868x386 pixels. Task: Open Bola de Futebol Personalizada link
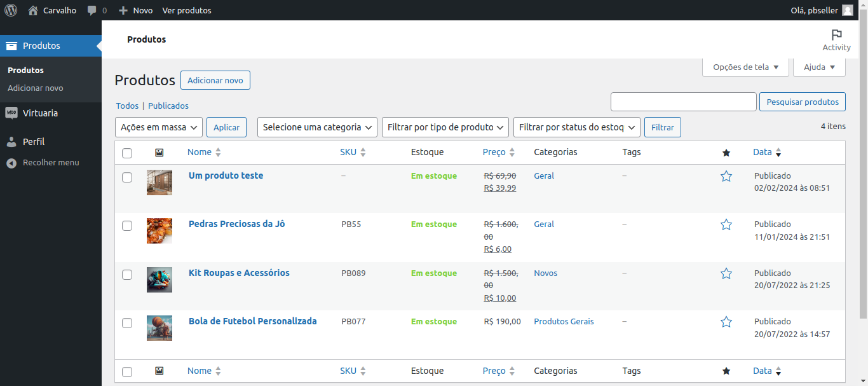click(252, 321)
